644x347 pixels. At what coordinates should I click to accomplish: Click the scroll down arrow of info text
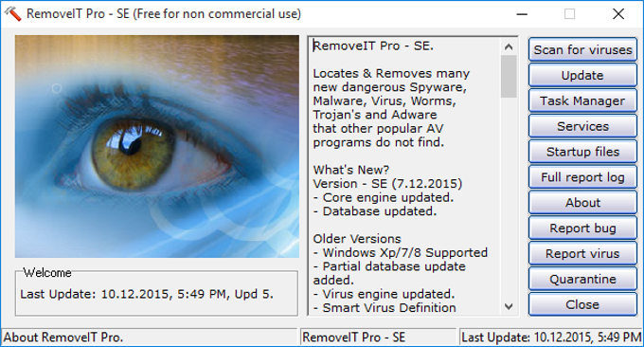pyautogui.click(x=509, y=306)
